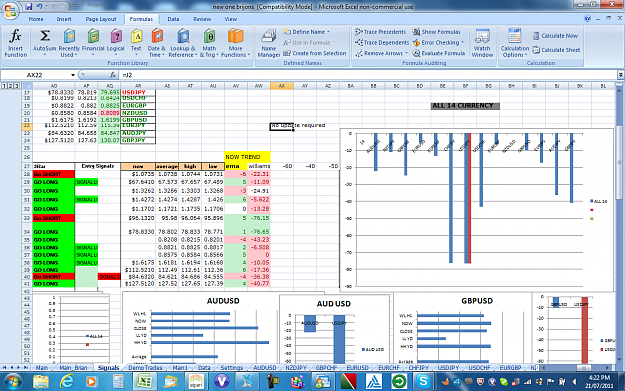The image size is (625, 391).
Task: Switch to the Main sheet tab
Action: 41,367
